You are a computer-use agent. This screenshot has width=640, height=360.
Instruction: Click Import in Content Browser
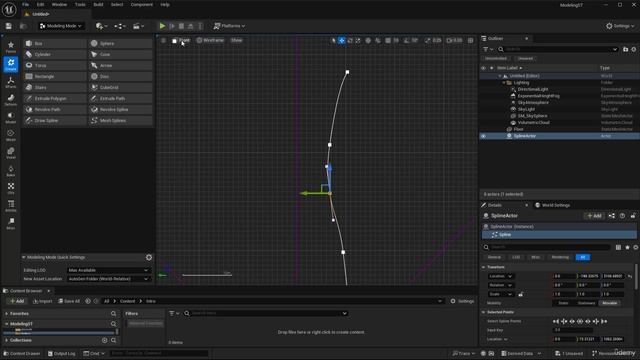(x=42, y=301)
